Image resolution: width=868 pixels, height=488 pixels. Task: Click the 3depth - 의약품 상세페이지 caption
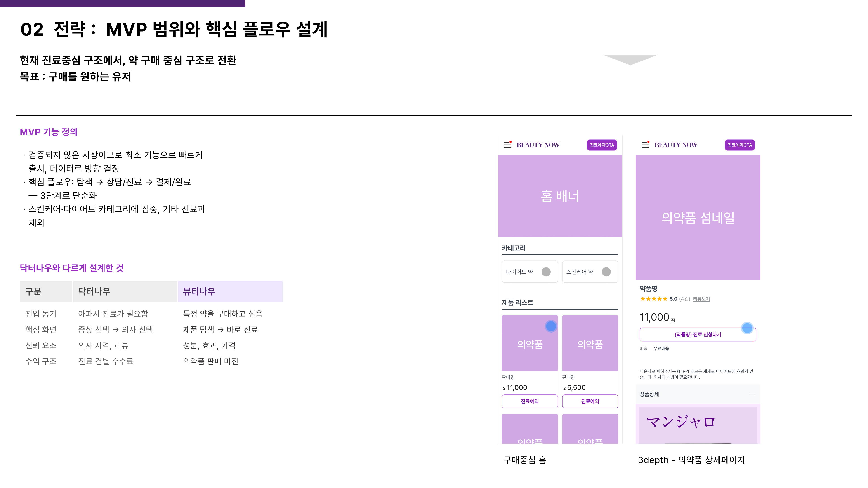(x=691, y=460)
